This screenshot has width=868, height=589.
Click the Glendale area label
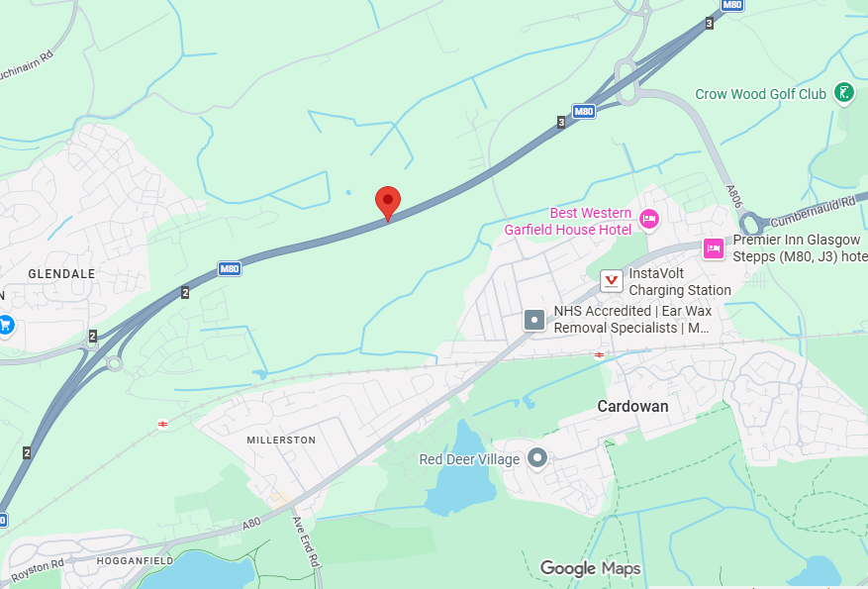pyautogui.click(x=61, y=274)
